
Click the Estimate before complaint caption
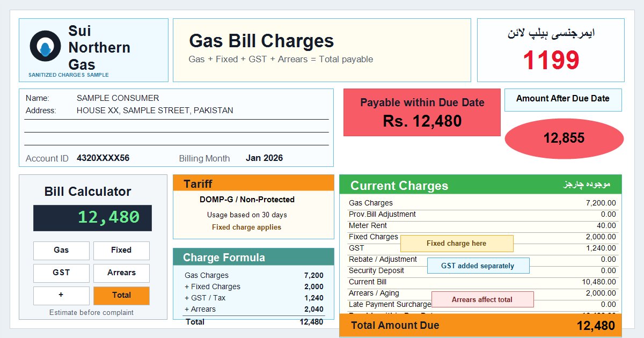tap(91, 312)
